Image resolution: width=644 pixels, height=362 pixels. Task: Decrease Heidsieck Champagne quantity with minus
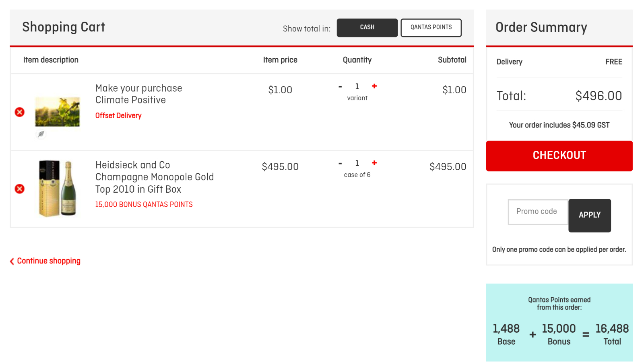click(340, 163)
